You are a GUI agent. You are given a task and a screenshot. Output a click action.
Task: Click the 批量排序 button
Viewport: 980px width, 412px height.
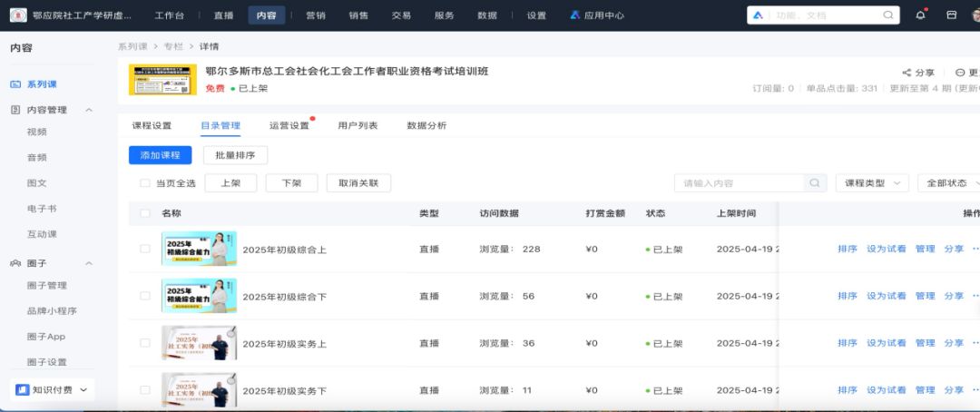(235, 155)
